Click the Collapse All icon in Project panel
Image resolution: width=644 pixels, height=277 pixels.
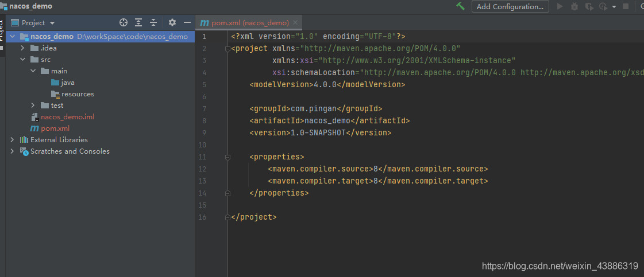click(x=153, y=22)
